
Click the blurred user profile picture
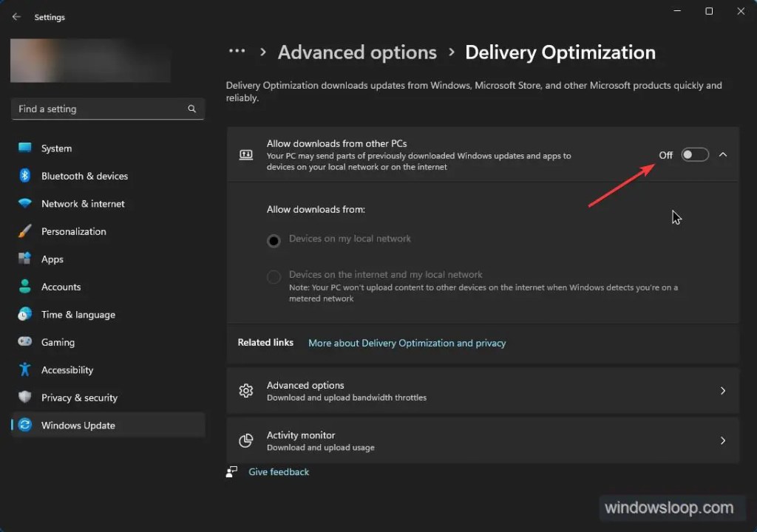tap(90, 61)
